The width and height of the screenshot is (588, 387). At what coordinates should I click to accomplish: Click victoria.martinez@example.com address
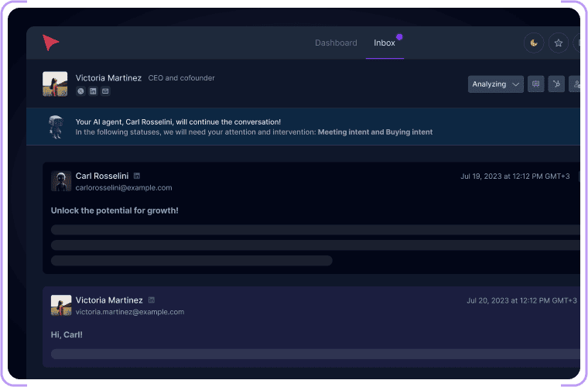point(130,312)
